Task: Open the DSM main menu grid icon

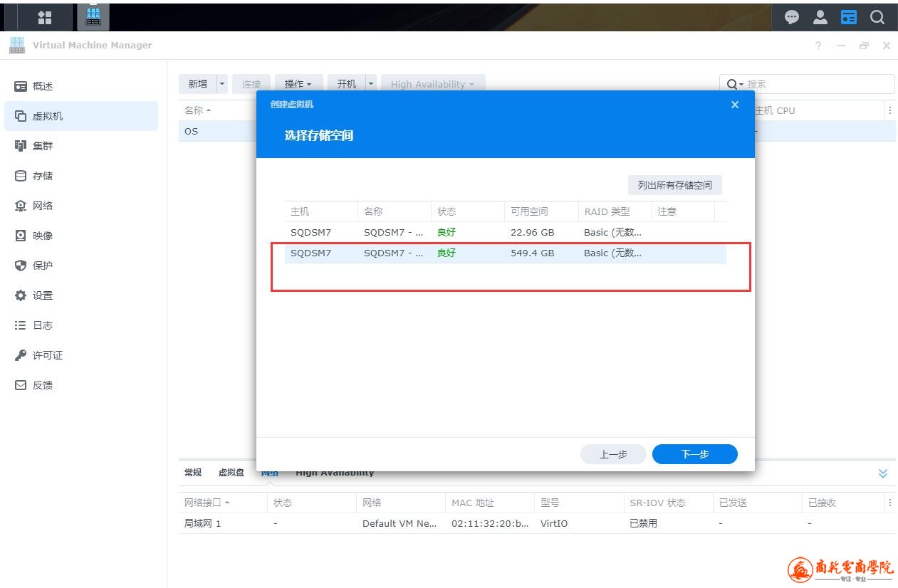Action: coord(44,17)
